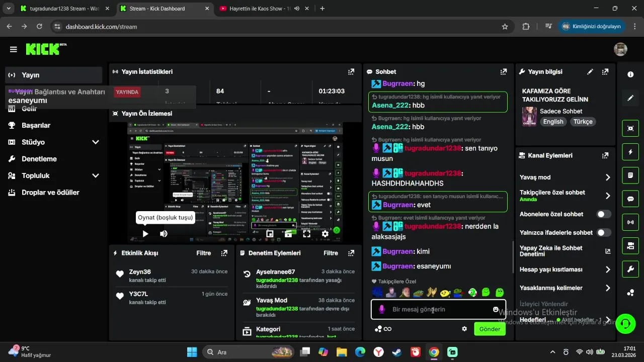Pop out the Denetim Eylemleri panel
The height and width of the screenshot is (362, 644).
point(351,253)
